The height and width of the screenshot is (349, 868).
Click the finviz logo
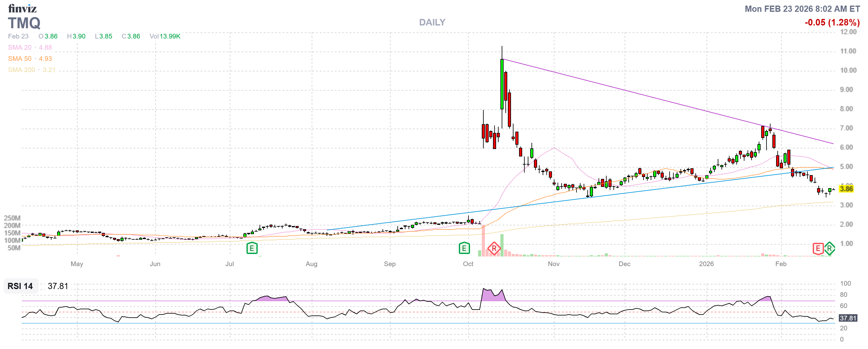(x=22, y=8)
